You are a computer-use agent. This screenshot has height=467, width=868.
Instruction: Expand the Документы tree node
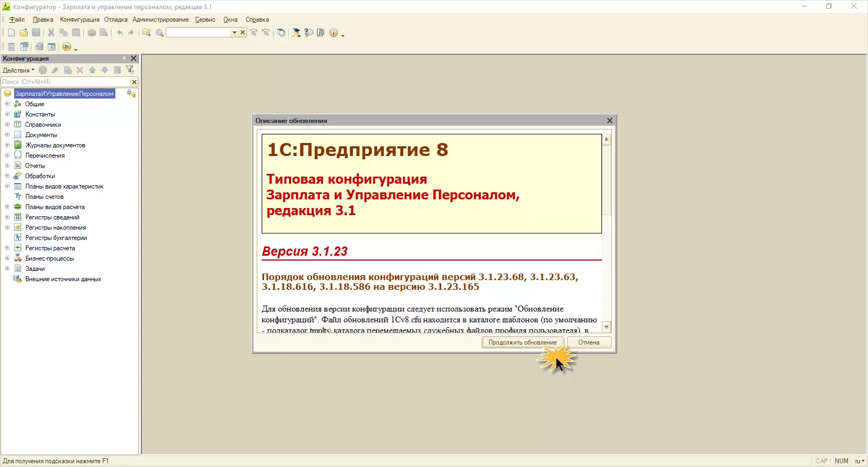(8, 135)
